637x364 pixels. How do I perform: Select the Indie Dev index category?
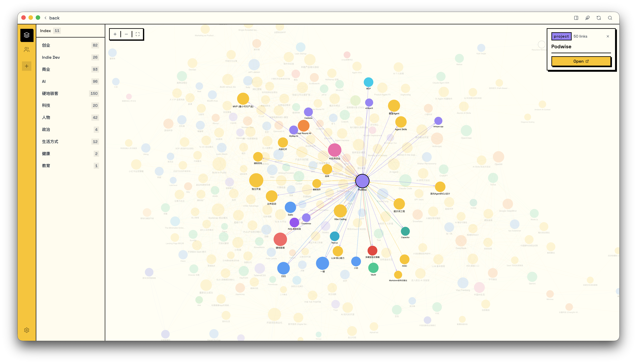tap(70, 57)
